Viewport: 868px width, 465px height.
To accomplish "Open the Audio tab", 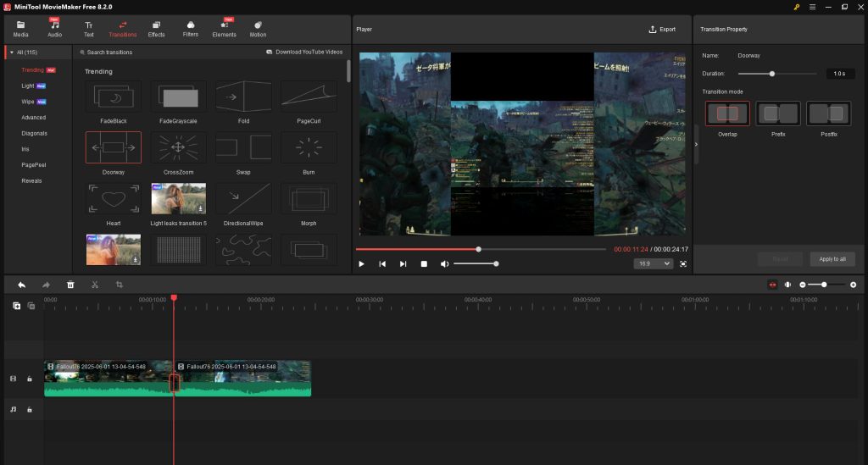I will point(54,29).
